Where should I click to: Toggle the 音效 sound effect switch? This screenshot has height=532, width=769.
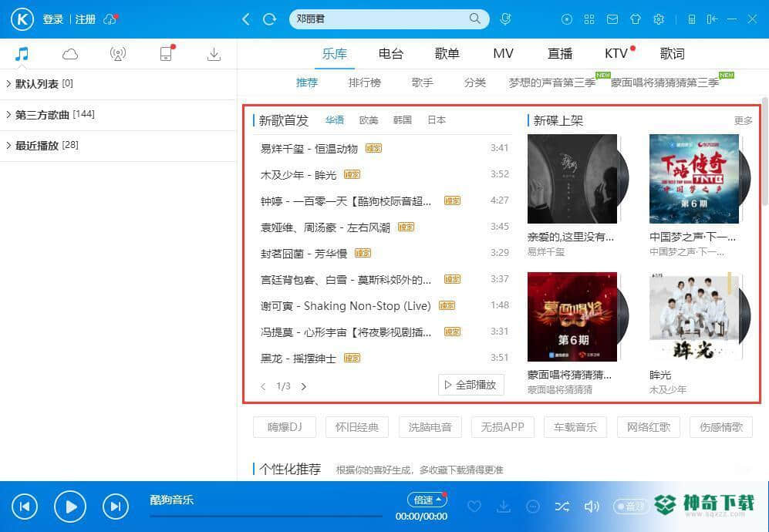(631, 506)
